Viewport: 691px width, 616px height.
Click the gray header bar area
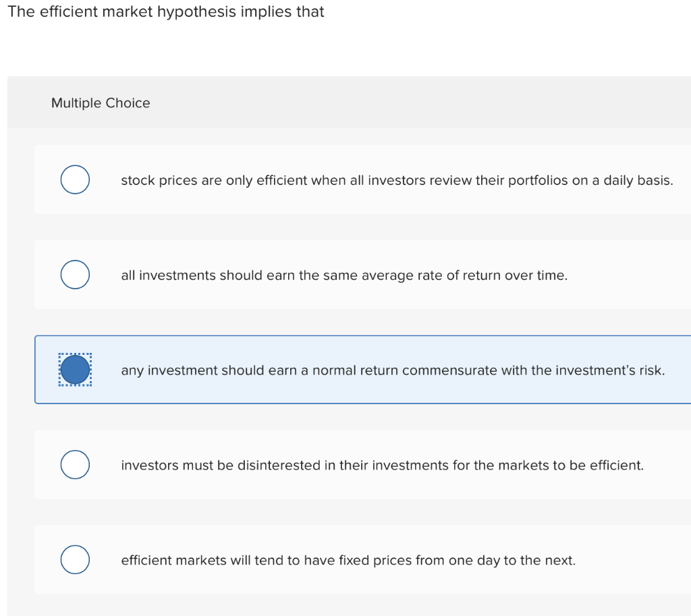coord(405,103)
